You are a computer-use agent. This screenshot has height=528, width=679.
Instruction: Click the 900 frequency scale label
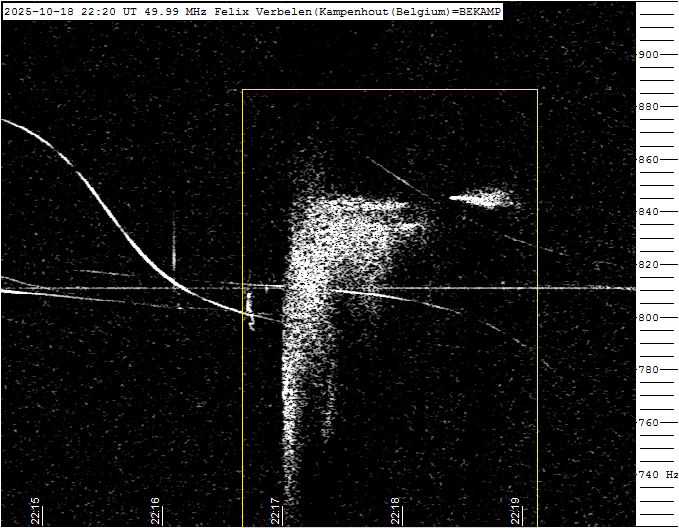tap(649, 55)
